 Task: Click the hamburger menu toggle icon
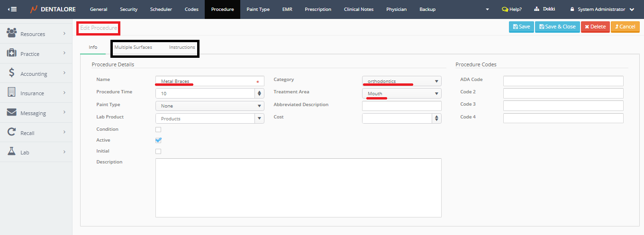(x=12, y=9)
